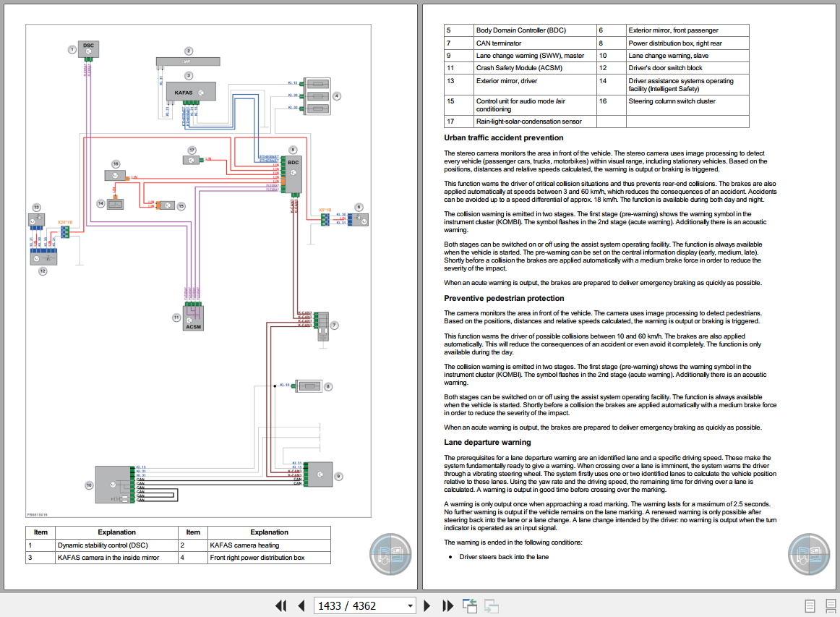Click the cell 'Driver's door switch block'
This screenshot has height=617, width=840.
pyautogui.click(x=687, y=68)
